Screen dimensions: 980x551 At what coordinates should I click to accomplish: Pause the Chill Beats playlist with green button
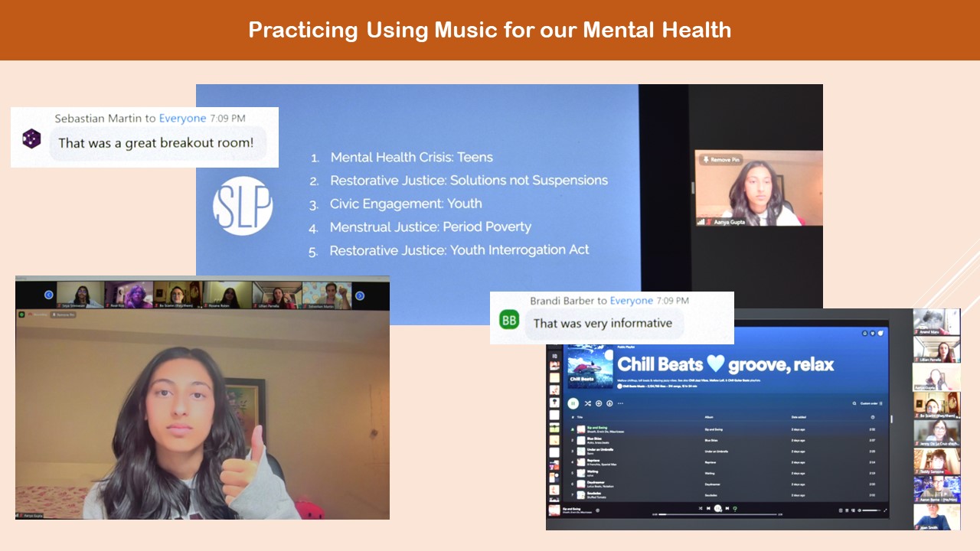pyautogui.click(x=573, y=403)
